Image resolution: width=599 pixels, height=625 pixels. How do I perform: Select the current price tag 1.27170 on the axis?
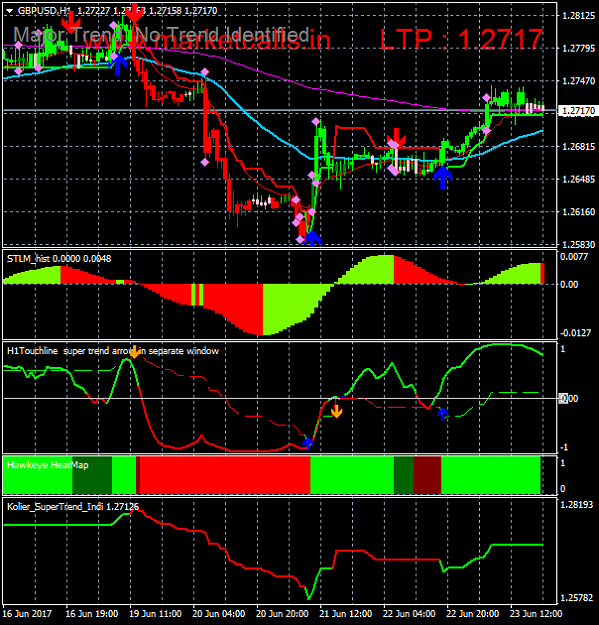pos(577,110)
